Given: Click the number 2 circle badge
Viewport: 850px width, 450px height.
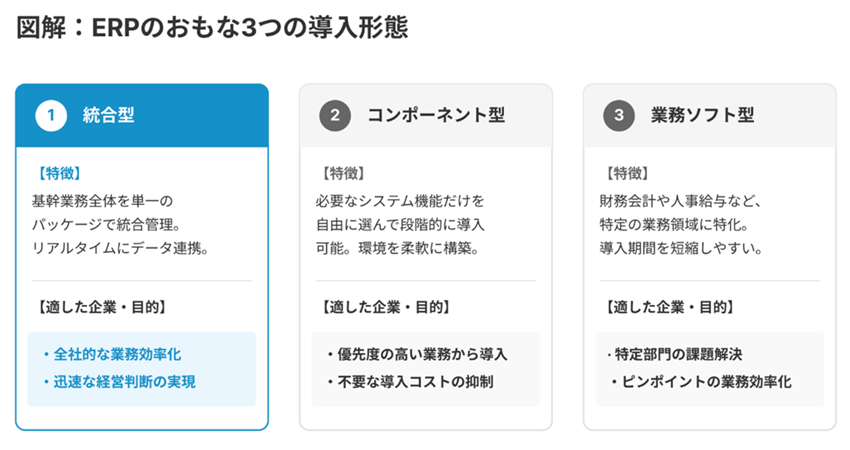Looking at the screenshot, I should coord(335,115).
